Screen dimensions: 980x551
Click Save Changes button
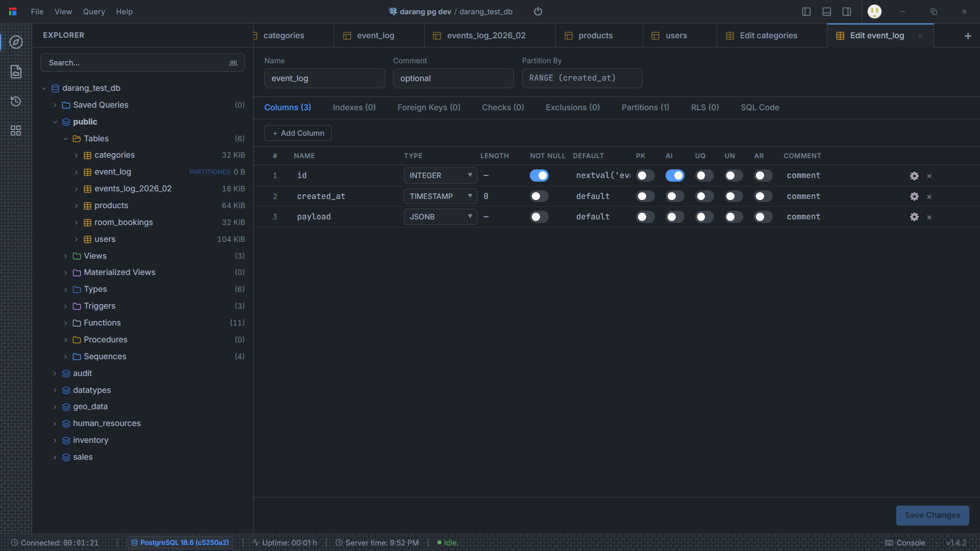(933, 515)
